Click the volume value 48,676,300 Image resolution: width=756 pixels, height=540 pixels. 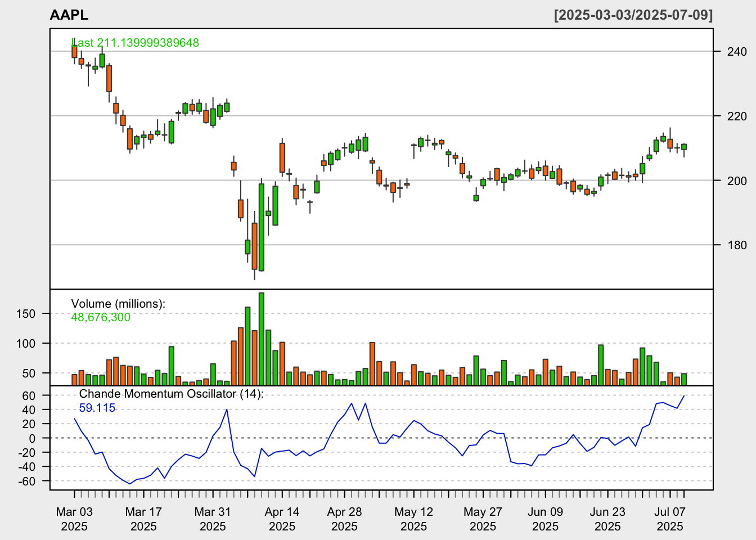point(101,317)
